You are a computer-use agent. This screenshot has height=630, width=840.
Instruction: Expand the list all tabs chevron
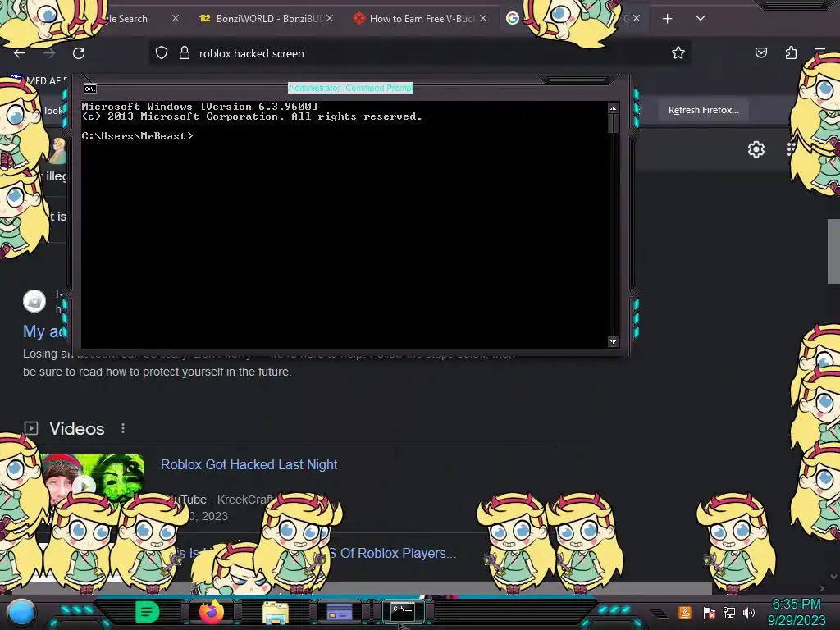(x=701, y=18)
